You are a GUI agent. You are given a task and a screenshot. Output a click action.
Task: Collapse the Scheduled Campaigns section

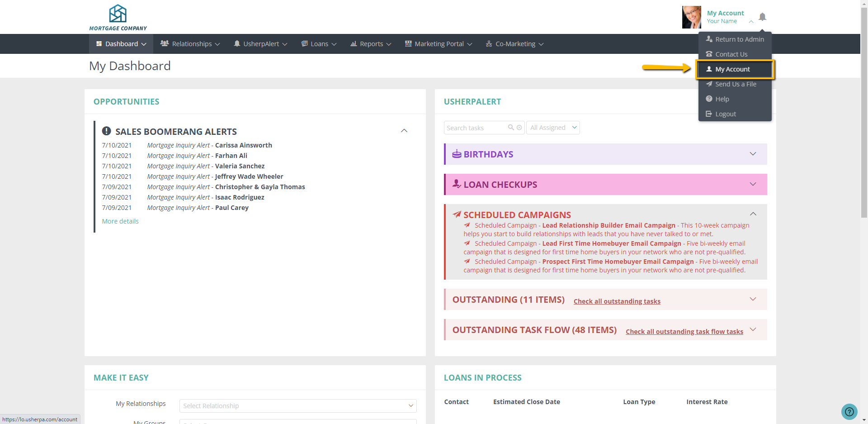(753, 214)
